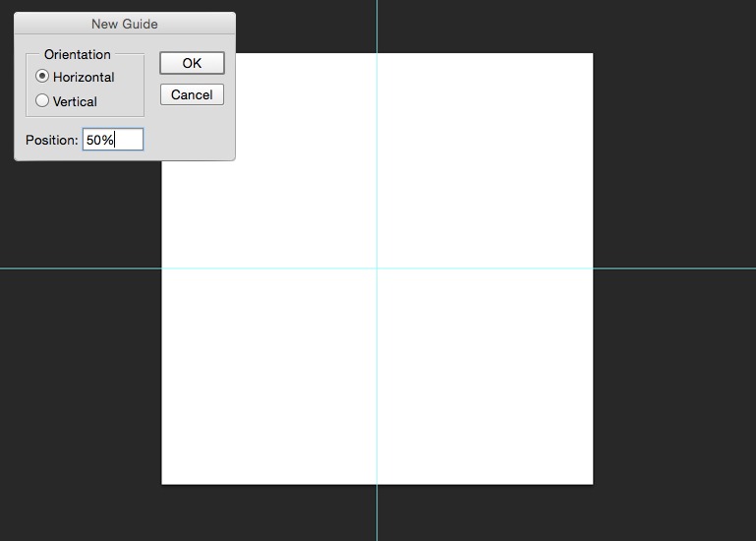
Task: Click the vertical guide below the white canvas
Action: [x=377, y=513]
